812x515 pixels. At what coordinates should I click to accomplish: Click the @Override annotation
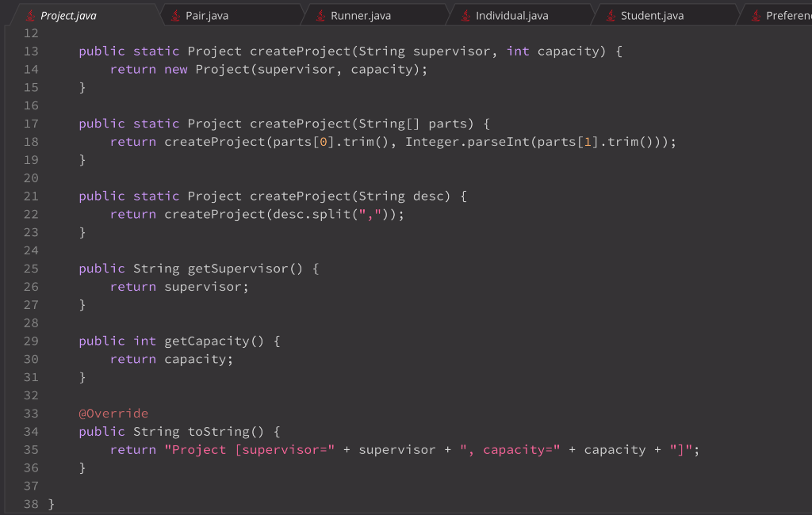(x=113, y=413)
